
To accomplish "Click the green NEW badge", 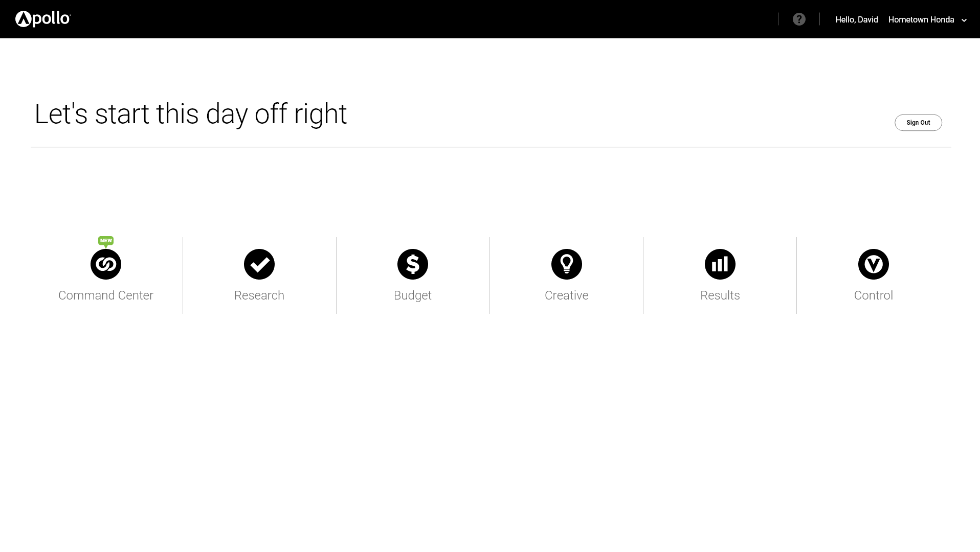I will (x=106, y=241).
